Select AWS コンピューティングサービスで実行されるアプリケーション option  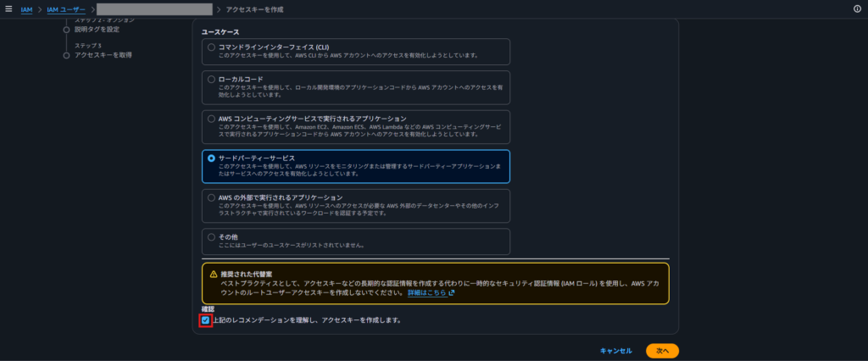[211, 119]
